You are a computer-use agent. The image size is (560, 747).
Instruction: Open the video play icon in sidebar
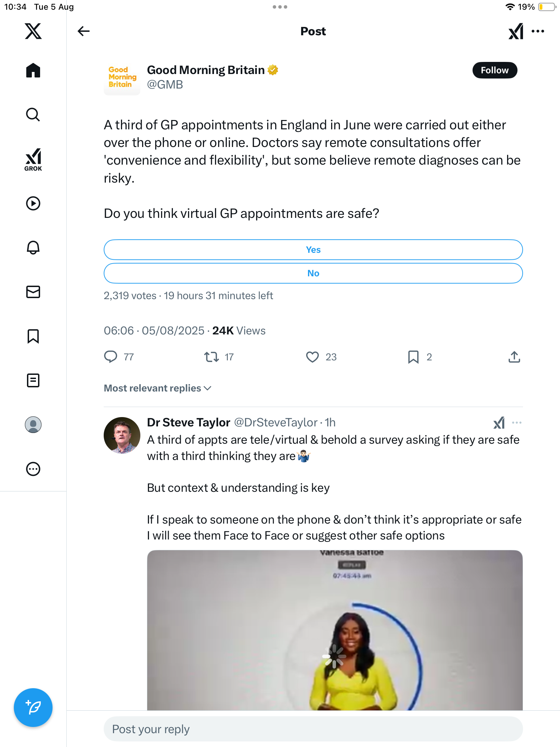33,203
